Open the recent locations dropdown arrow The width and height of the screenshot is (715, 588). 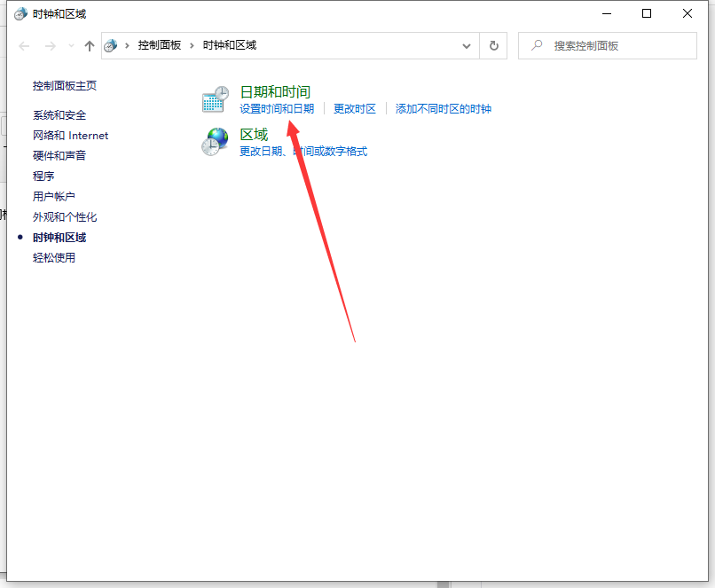(71, 46)
